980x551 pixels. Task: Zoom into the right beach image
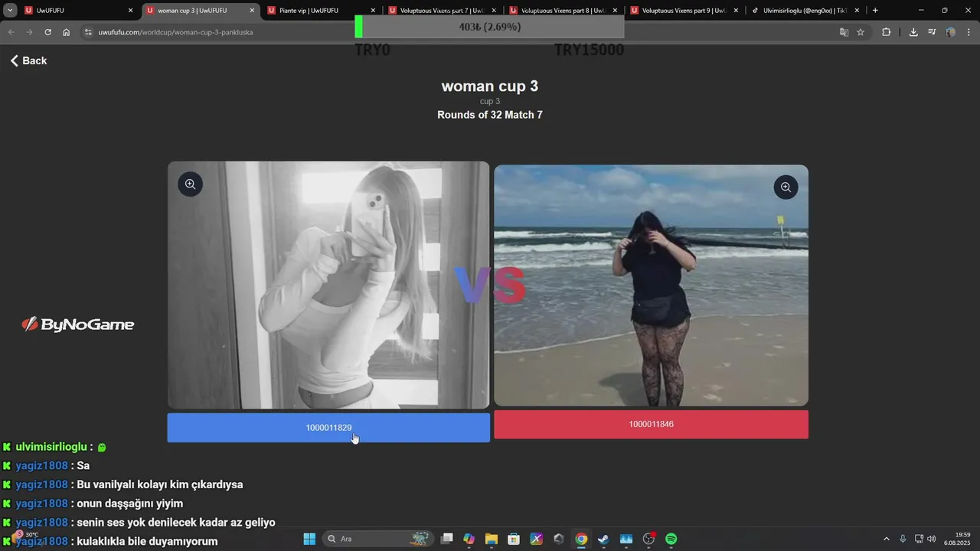point(786,187)
